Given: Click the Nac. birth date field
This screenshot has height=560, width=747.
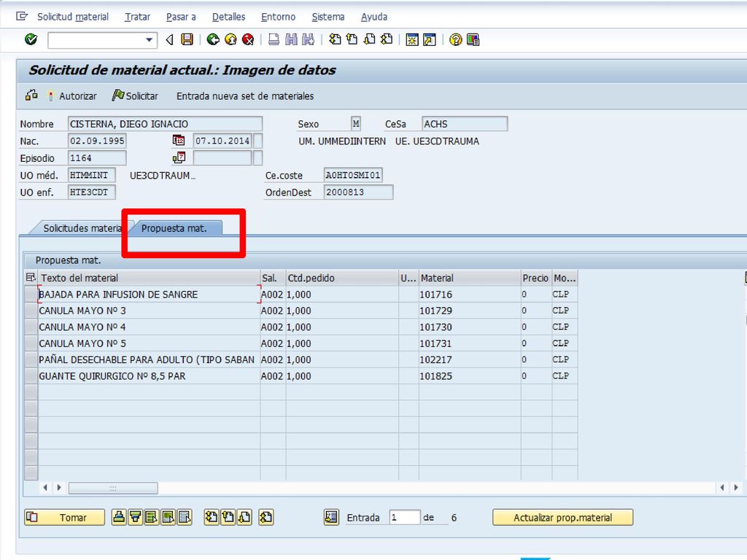Looking at the screenshot, I should 97,141.
